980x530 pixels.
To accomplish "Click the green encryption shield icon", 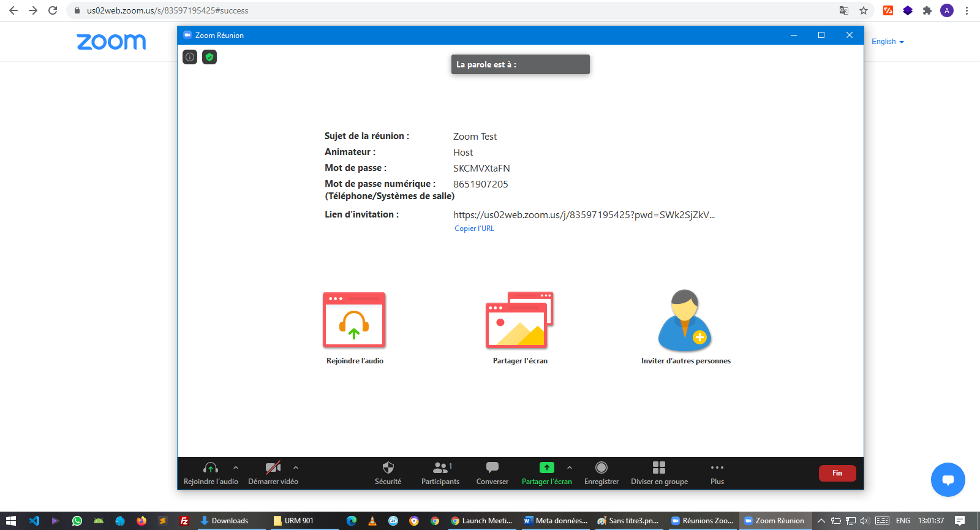I will click(209, 57).
